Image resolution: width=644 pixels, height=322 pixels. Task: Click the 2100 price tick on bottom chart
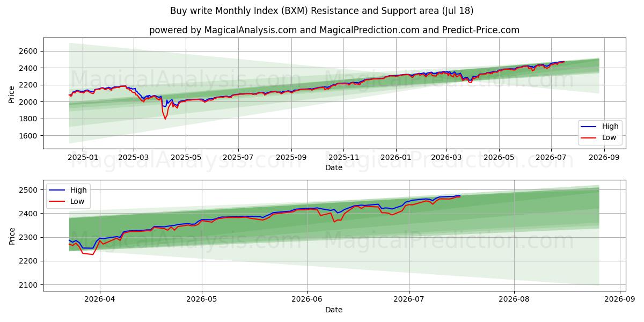click(x=29, y=285)
